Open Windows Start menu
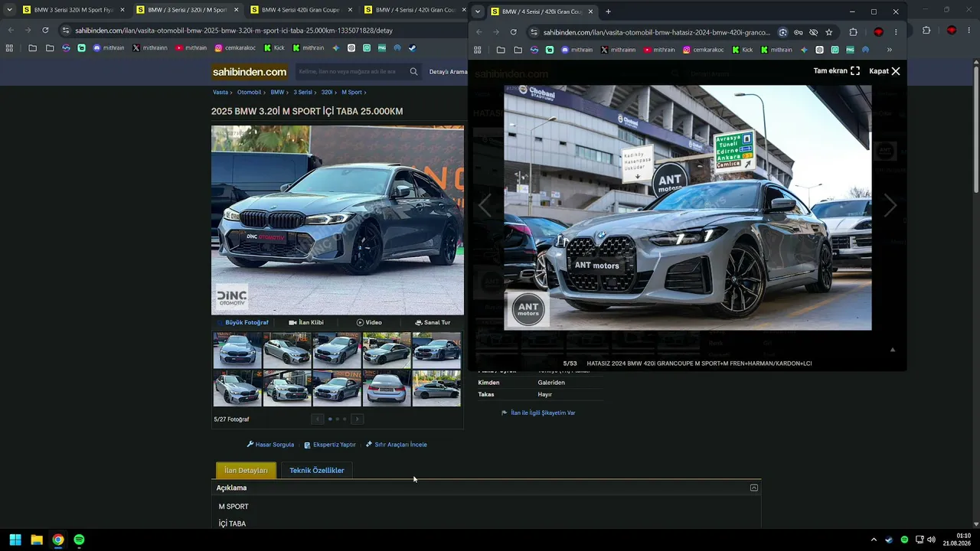This screenshot has height=551, width=980. [15, 540]
